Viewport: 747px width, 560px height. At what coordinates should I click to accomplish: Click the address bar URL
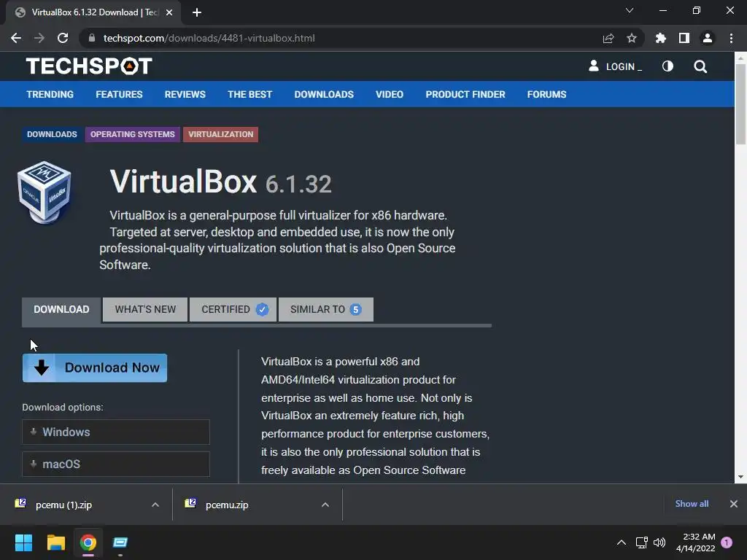coord(209,38)
